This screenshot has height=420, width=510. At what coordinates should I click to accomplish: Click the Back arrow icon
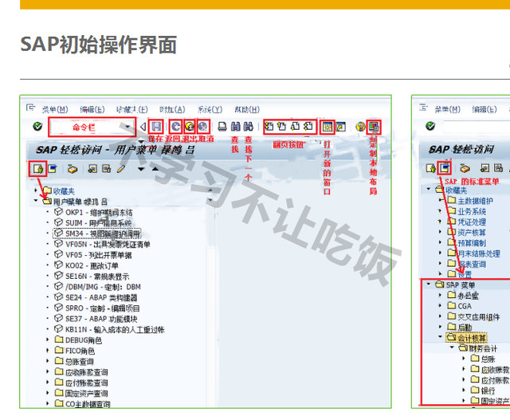(176, 126)
